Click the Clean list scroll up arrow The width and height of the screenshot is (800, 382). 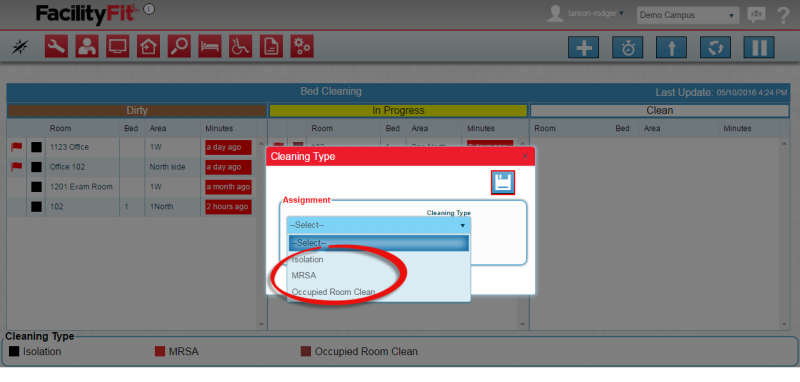pos(785,143)
